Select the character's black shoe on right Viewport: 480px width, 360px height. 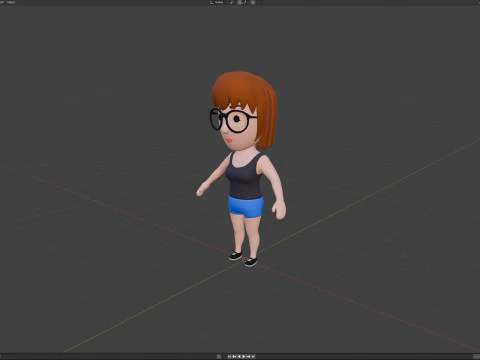click(x=251, y=262)
